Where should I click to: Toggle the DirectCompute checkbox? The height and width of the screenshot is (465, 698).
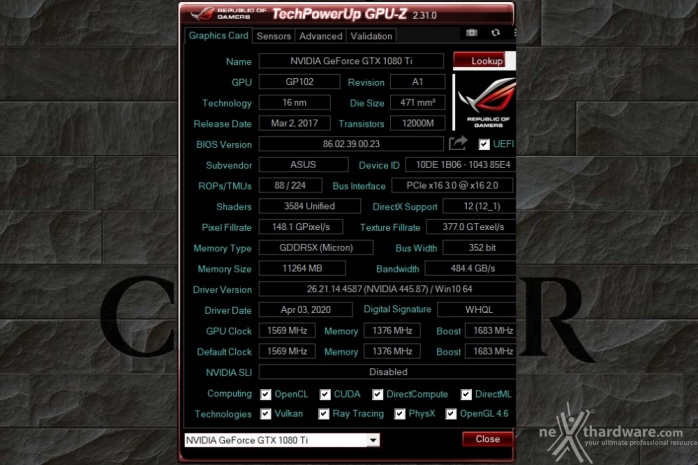click(x=377, y=395)
